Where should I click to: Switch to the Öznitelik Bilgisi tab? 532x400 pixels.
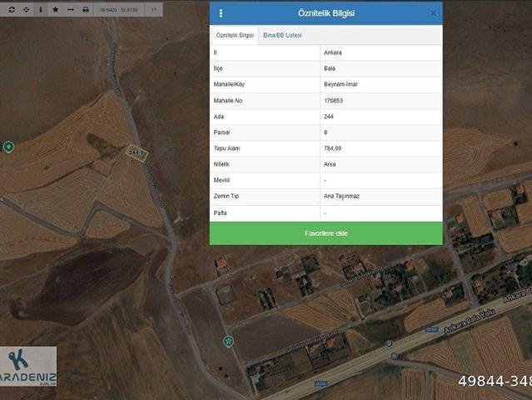pyautogui.click(x=235, y=36)
